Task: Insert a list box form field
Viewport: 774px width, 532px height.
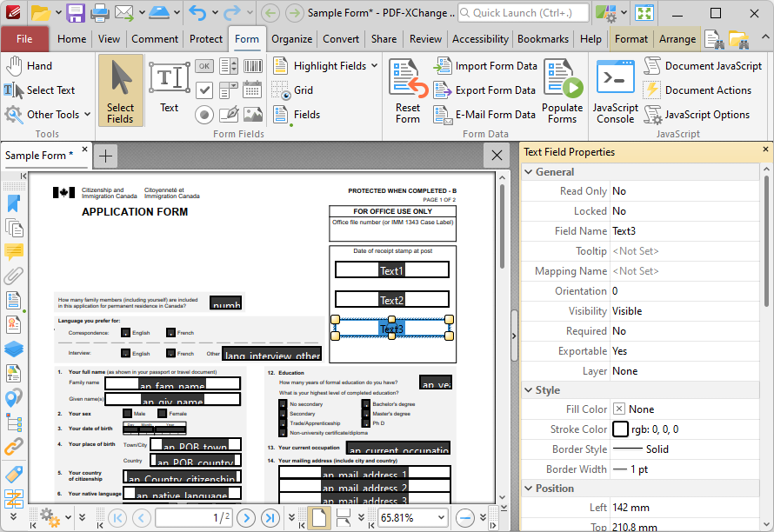Action: tap(229, 66)
